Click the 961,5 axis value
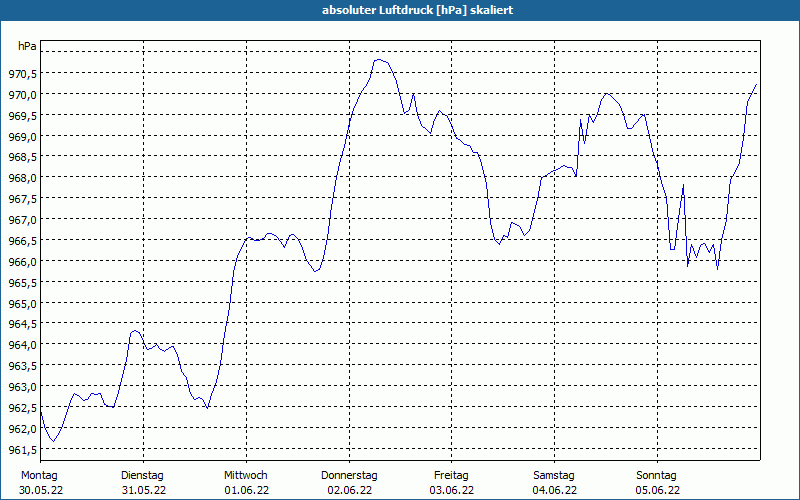Viewport: 800px width, 500px height. coord(23,449)
